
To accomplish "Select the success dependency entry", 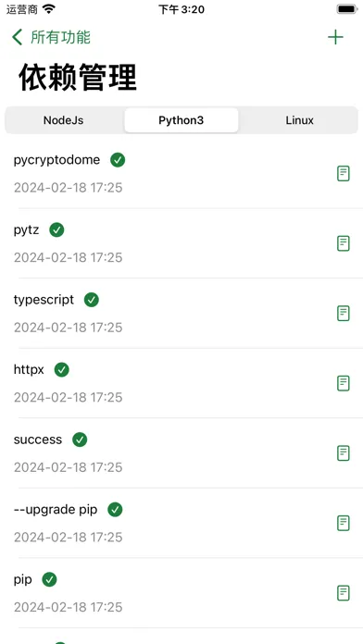I will pyautogui.click(x=181, y=453).
